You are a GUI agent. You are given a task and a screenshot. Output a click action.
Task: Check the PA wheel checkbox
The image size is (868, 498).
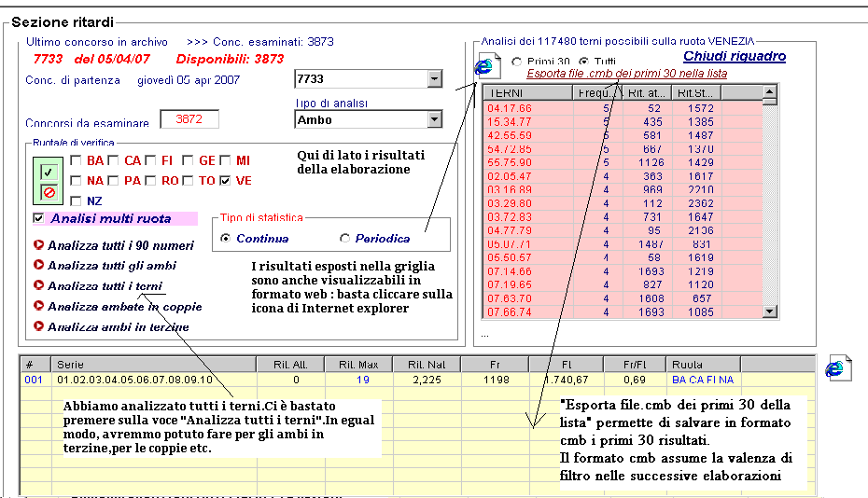point(113,180)
